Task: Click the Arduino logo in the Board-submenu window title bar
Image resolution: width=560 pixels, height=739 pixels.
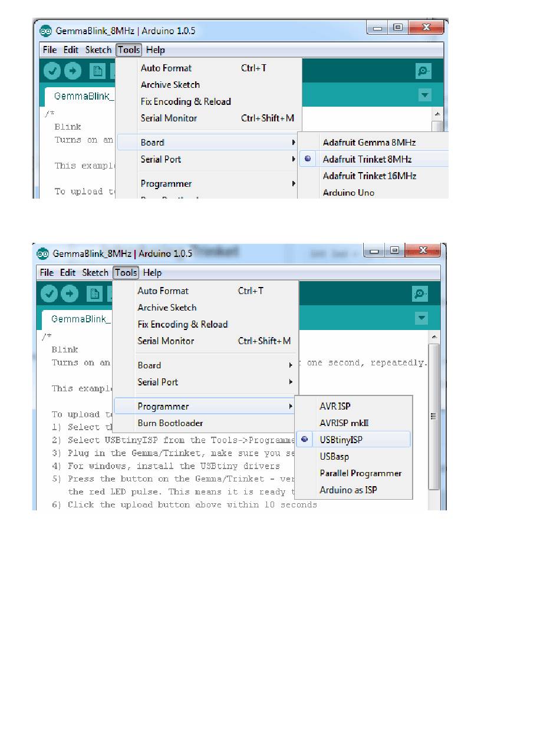Action: pyautogui.click(x=45, y=31)
